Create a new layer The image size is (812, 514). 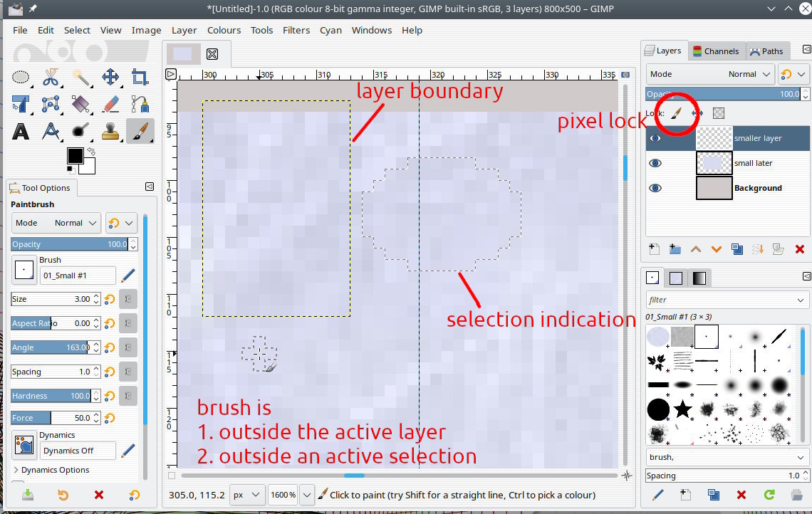[x=654, y=249]
